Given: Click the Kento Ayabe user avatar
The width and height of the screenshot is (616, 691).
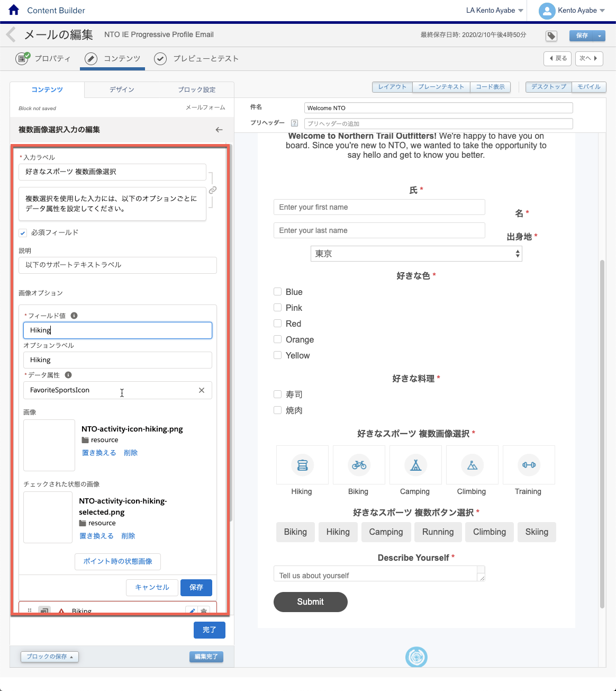Looking at the screenshot, I should (547, 11).
